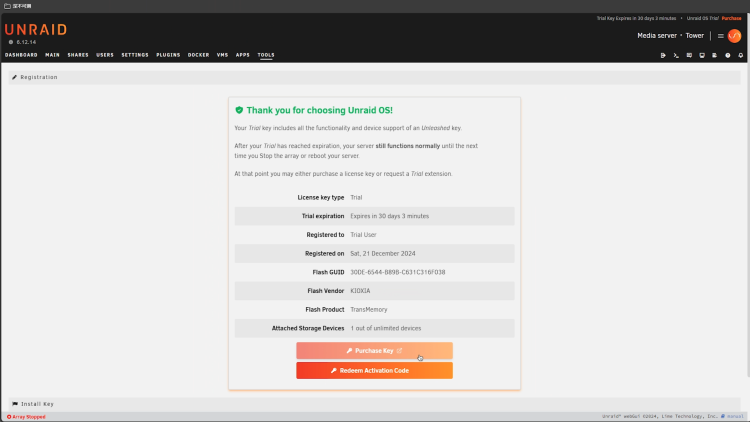The width and height of the screenshot is (750, 422).
Task: Click the system info monitor icon
Action: (702, 56)
